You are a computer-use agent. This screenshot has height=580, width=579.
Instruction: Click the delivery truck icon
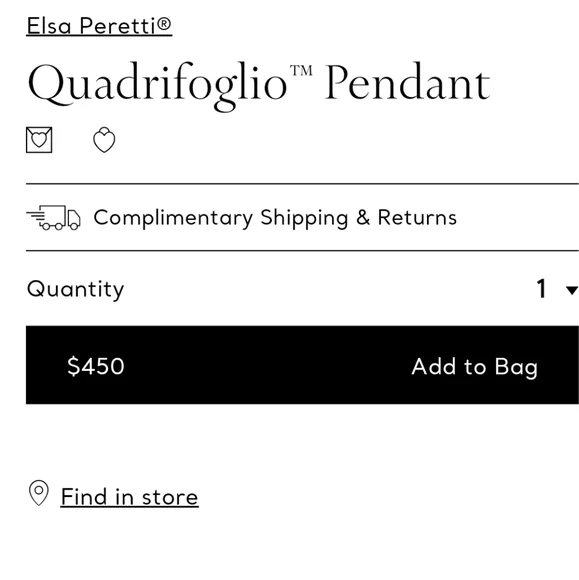(54, 218)
